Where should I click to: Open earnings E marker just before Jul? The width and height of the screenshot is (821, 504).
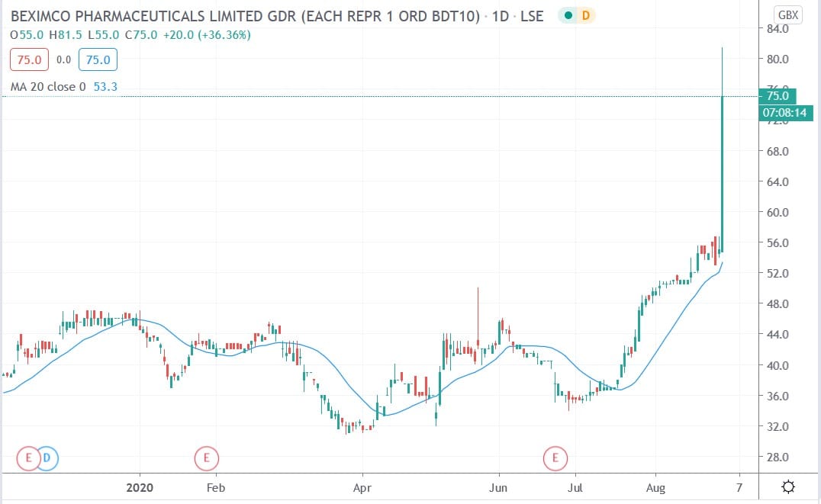(555, 458)
